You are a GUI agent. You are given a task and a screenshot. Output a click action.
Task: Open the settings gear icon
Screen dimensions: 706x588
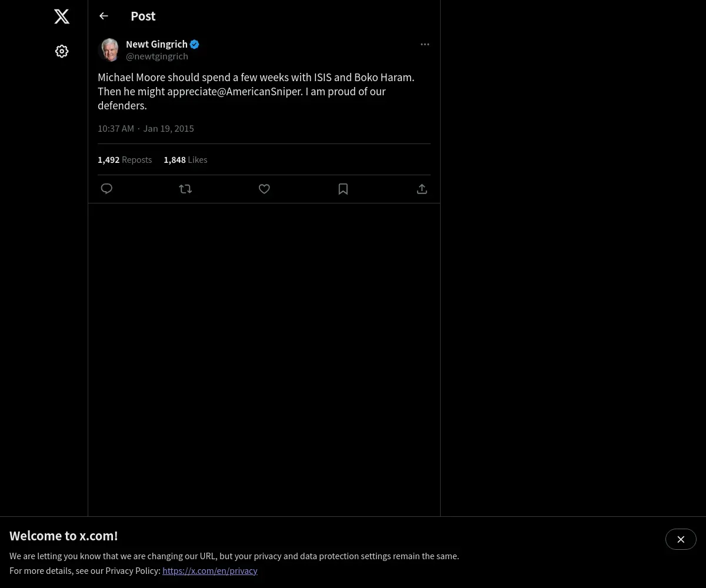tap(62, 51)
